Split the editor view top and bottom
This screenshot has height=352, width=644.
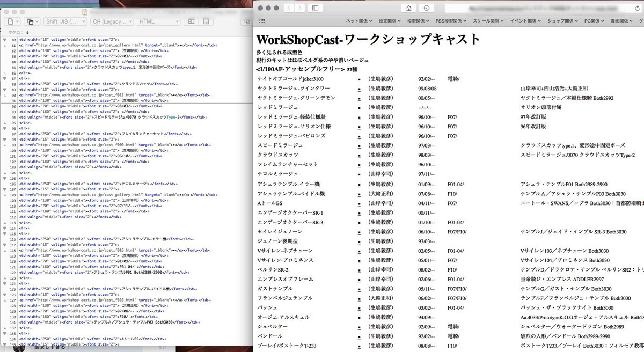point(206,21)
